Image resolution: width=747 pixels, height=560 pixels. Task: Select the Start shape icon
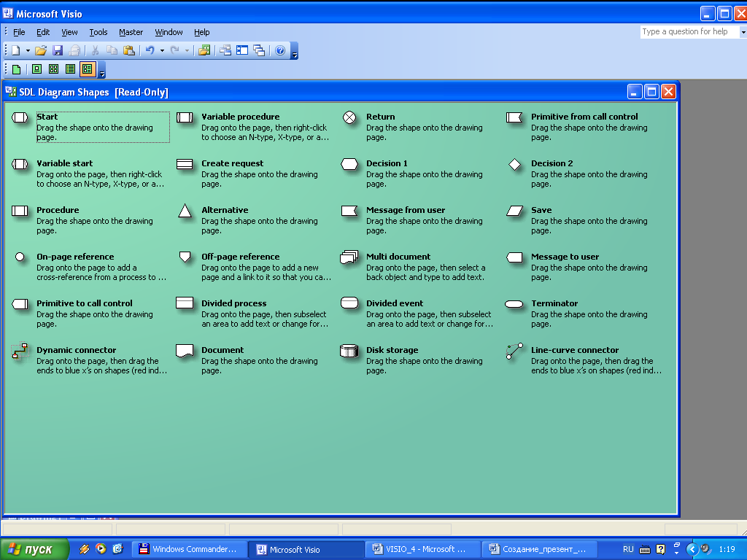(x=20, y=117)
